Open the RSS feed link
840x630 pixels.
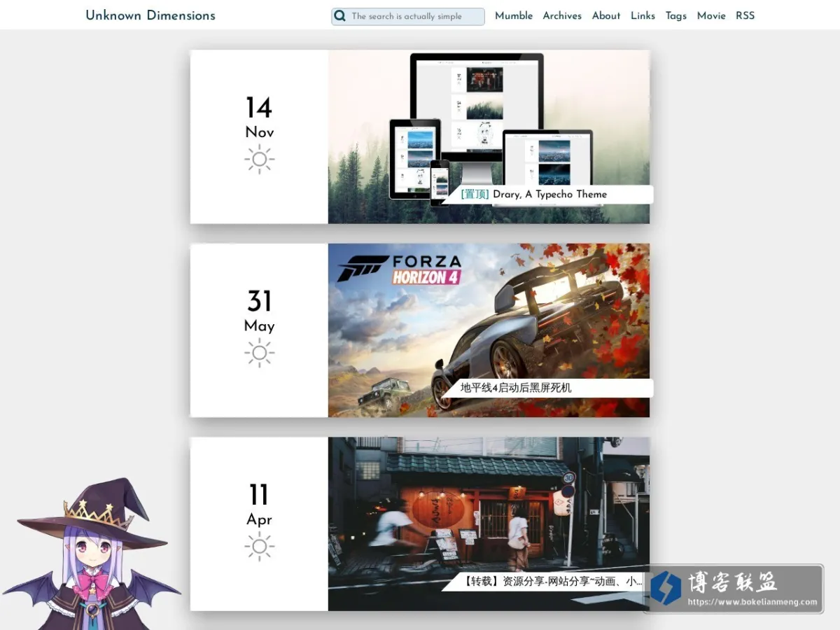click(745, 15)
